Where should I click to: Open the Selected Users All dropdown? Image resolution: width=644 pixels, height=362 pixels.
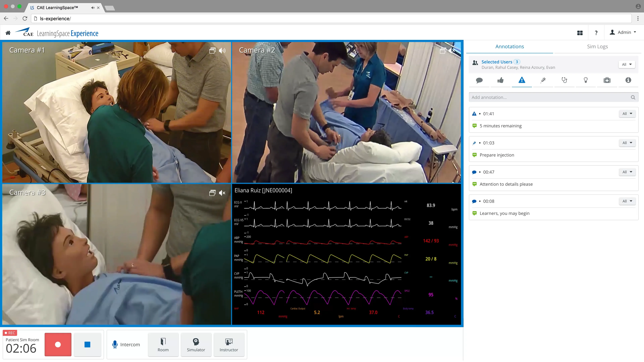627,65
